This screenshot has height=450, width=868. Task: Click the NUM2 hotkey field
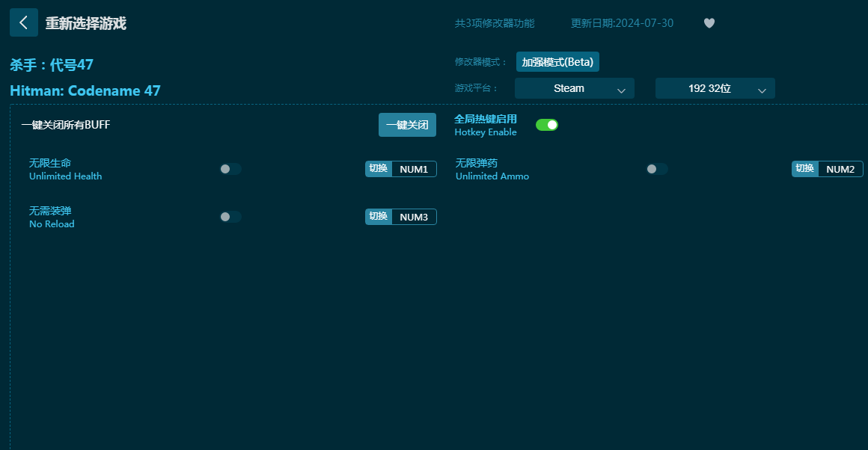coord(840,169)
